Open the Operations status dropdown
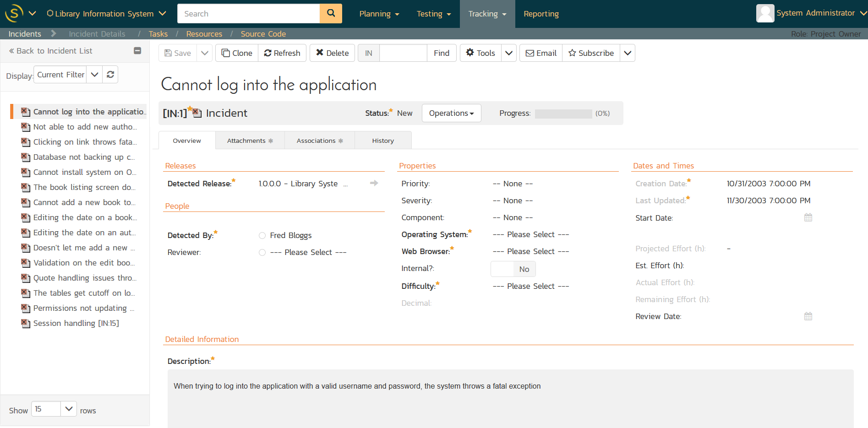 tap(451, 113)
